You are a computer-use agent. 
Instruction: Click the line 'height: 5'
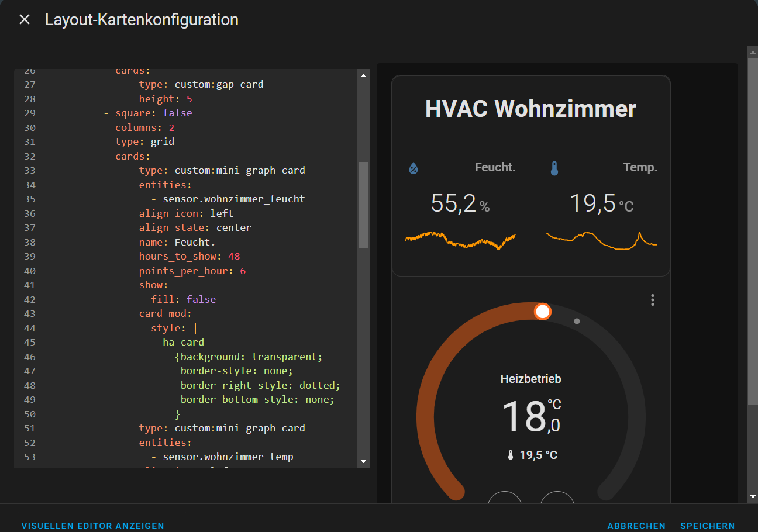point(166,99)
